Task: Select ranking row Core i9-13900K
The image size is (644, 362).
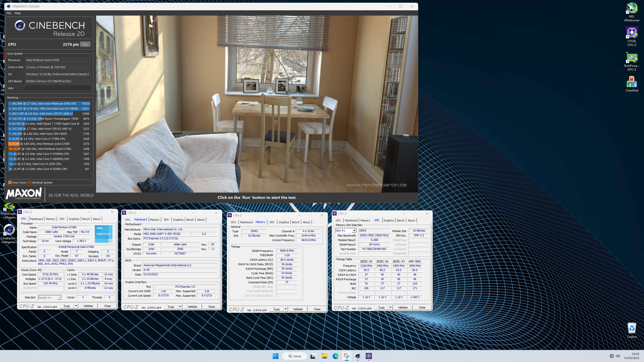Action: 49,109
